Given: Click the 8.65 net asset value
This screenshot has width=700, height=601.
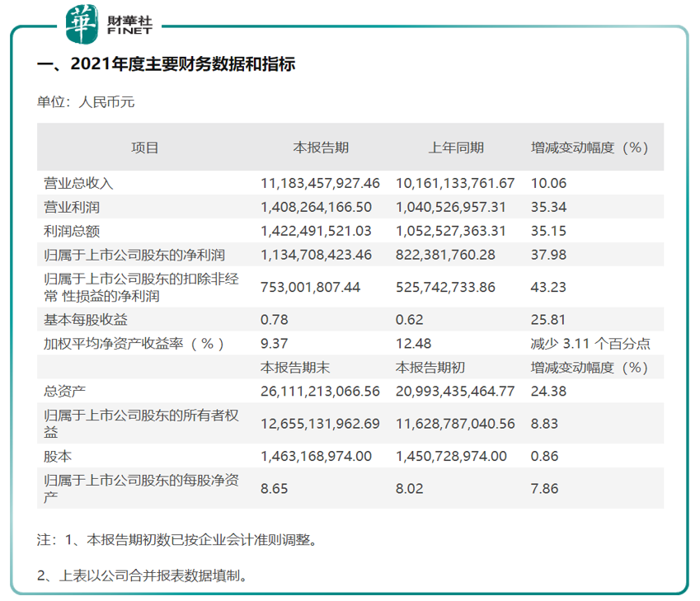Looking at the screenshot, I should (x=274, y=489).
